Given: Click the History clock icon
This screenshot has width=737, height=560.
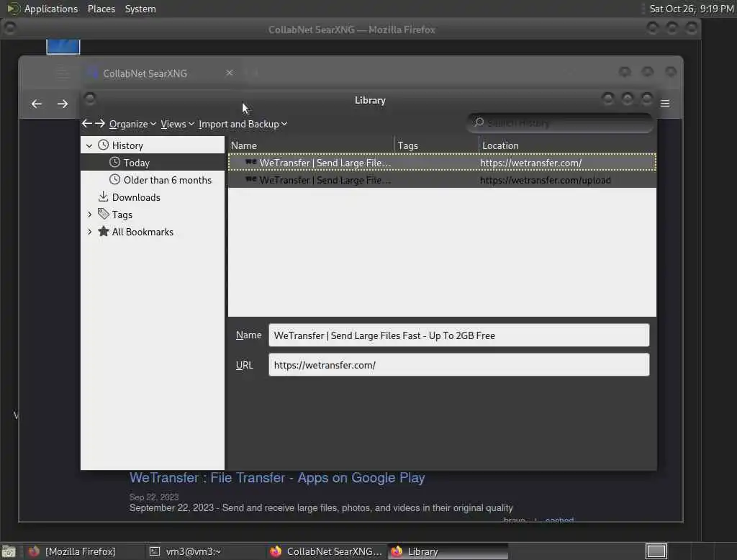Looking at the screenshot, I should (x=103, y=145).
